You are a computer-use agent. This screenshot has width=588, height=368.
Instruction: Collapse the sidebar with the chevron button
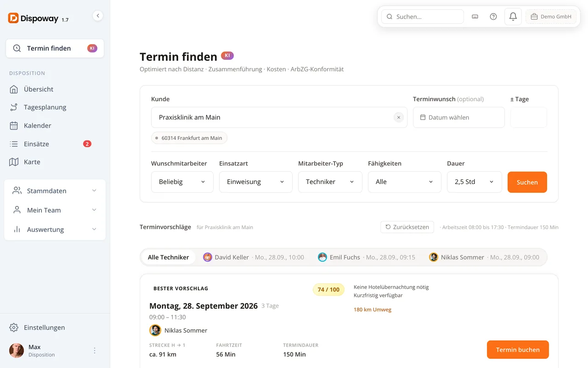tap(97, 16)
